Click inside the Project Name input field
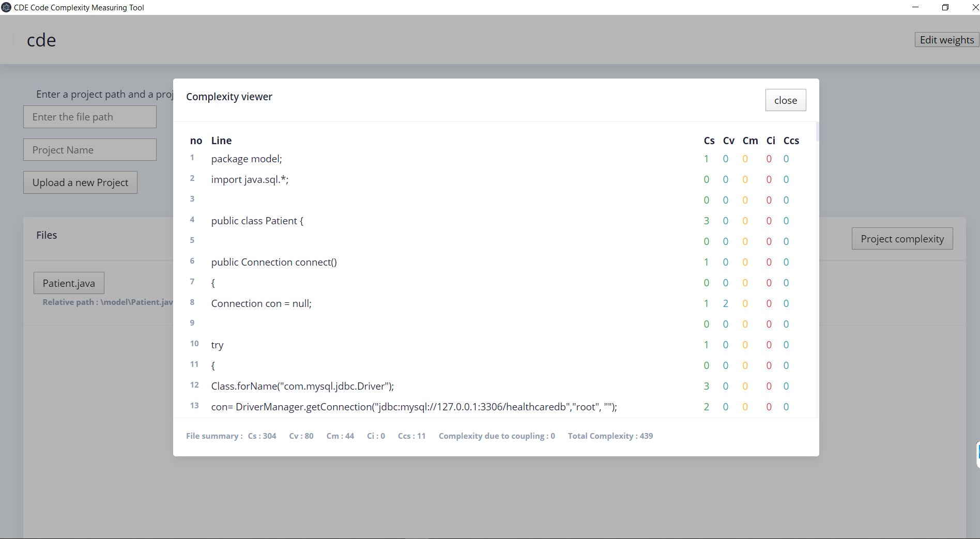The image size is (980, 539). pos(89,149)
